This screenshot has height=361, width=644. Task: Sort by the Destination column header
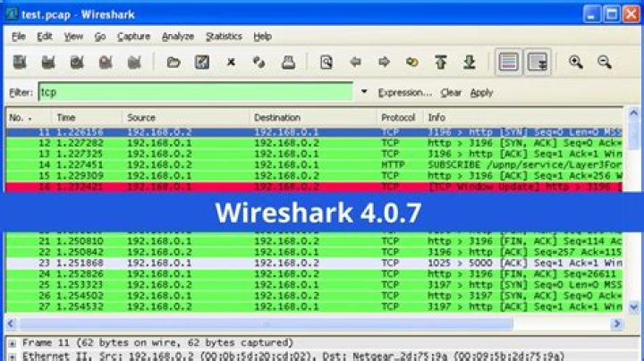click(x=313, y=118)
